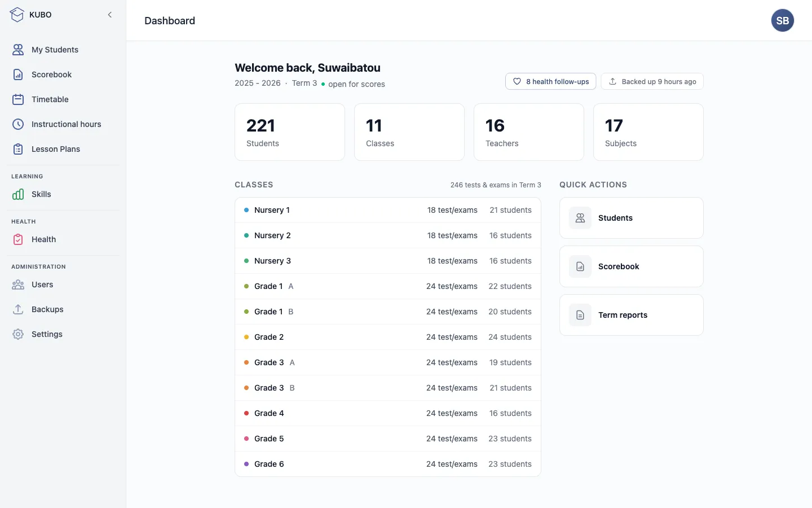Click "24 test/exams" in the Grade 5 row
Screen dimensions: 812x508
(452, 439)
